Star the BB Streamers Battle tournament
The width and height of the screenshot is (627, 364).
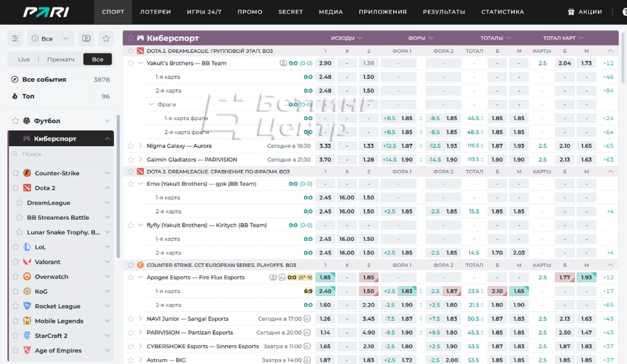pyautogui.click(x=19, y=217)
